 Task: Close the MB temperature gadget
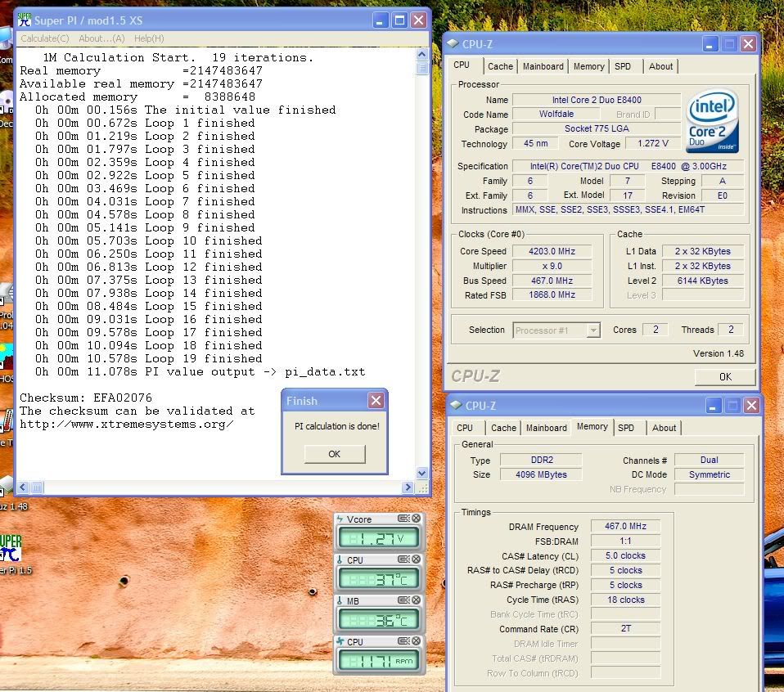tap(416, 600)
